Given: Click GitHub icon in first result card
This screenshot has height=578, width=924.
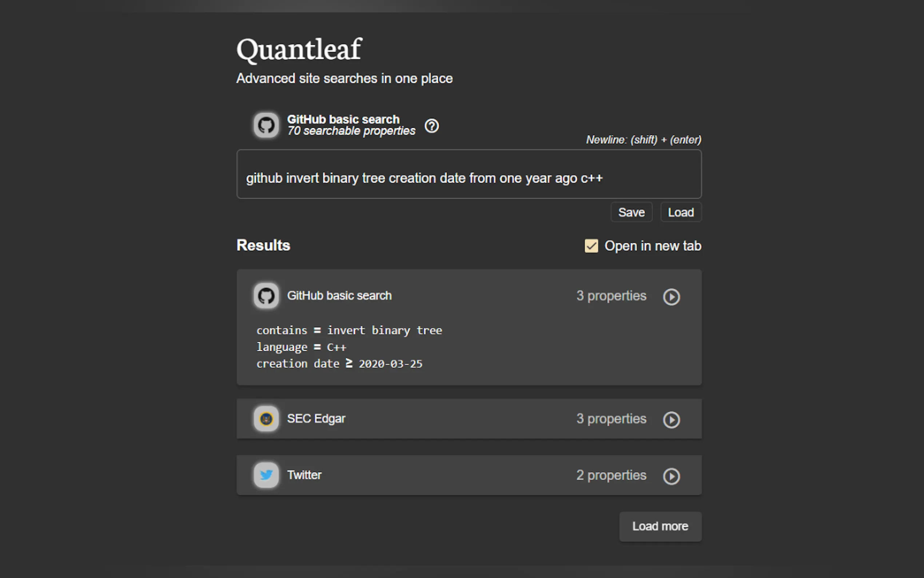Looking at the screenshot, I should click(x=266, y=296).
